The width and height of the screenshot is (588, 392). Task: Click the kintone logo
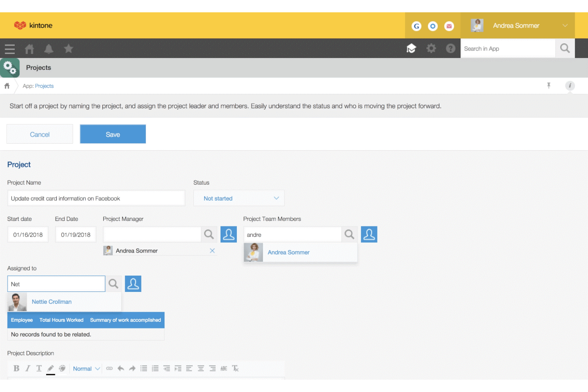click(33, 25)
